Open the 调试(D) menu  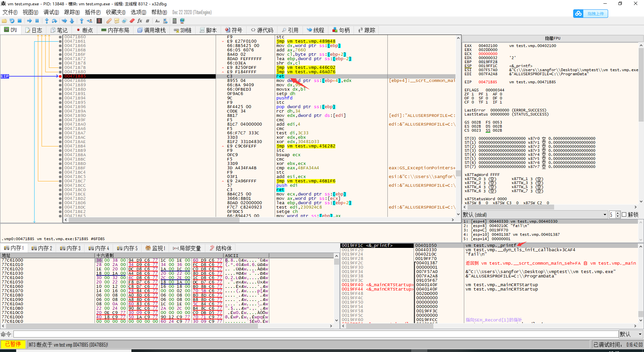coord(51,12)
